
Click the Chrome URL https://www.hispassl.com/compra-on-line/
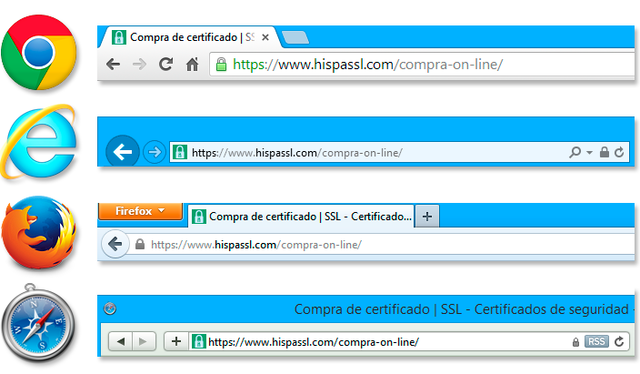368,65
